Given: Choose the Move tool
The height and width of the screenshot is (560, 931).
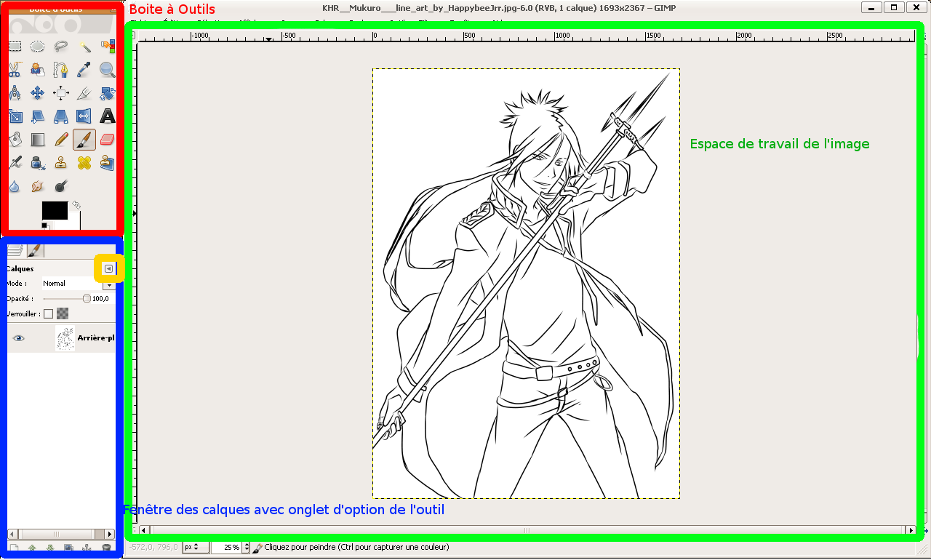Looking at the screenshot, I should click(x=38, y=93).
